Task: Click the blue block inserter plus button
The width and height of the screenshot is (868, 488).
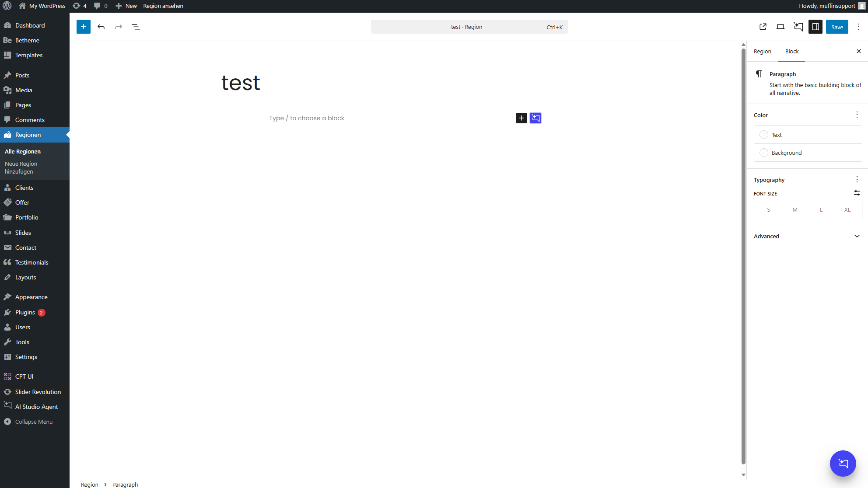Action: [x=83, y=27]
